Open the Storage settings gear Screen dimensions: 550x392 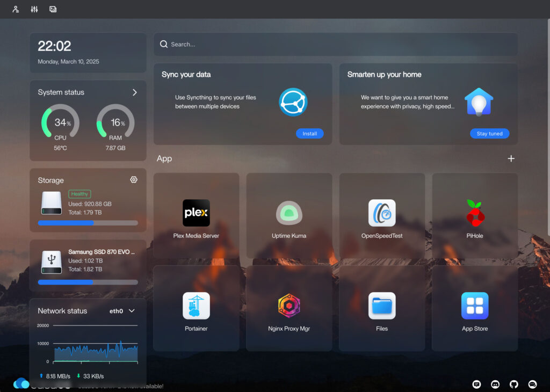tap(134, 179)
